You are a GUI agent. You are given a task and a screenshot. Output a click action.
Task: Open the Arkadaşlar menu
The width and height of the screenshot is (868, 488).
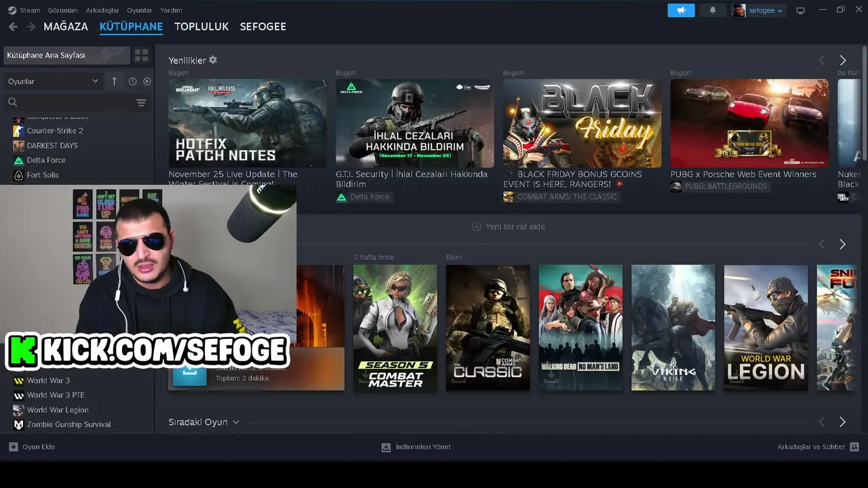[x=102, y=10]
